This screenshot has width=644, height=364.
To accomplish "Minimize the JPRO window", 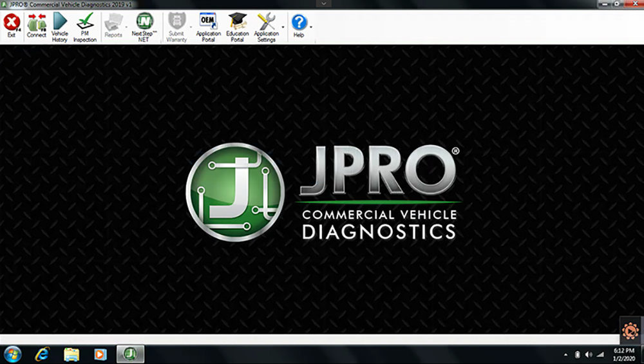I will click(x=605, y=4).
